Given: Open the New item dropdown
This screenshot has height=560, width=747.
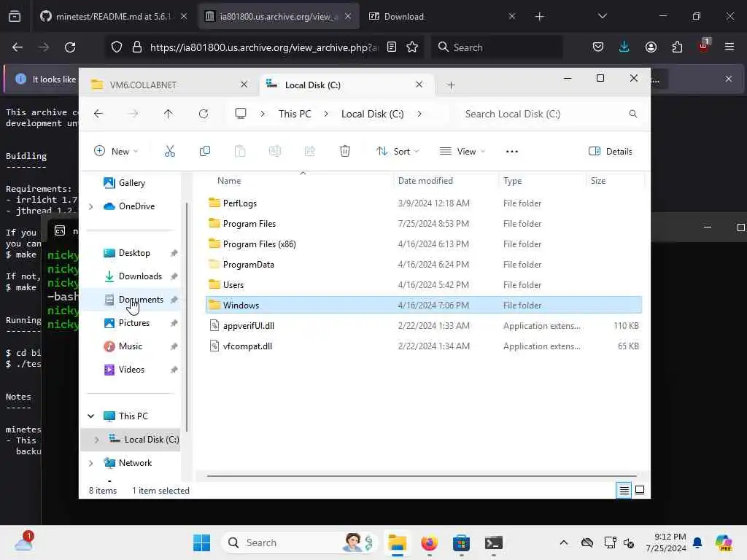Looking at the screenshot, I should 116,152.
